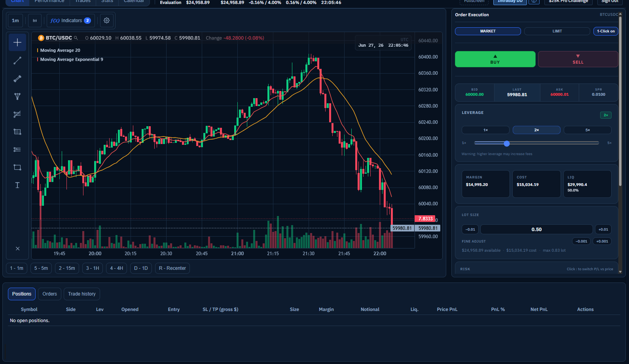Viewport: 629px width, 364px height.
Task: Set timeframe with D - 1D button
Action: [141, 268]
